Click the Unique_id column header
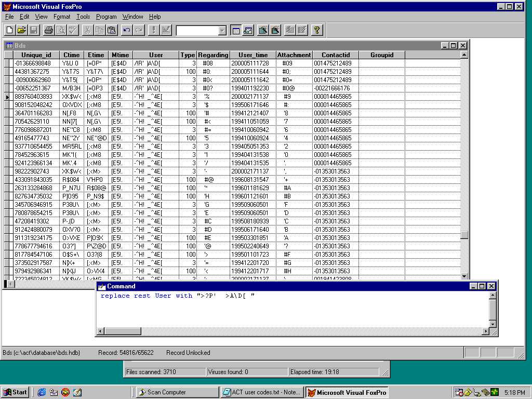532x399 pixels. pos(36,55)
